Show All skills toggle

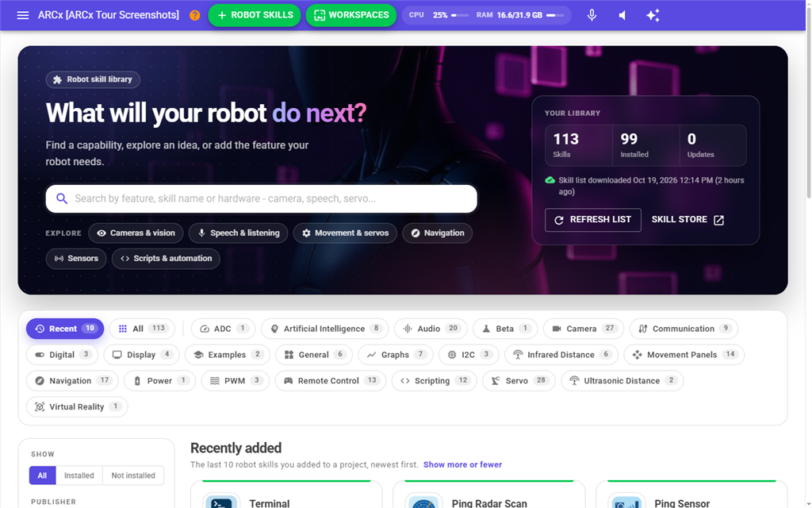coord(43,475)
